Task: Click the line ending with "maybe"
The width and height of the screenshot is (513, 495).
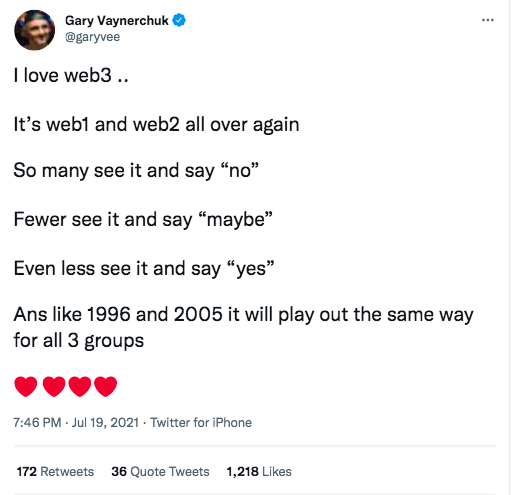Action: 143,220
